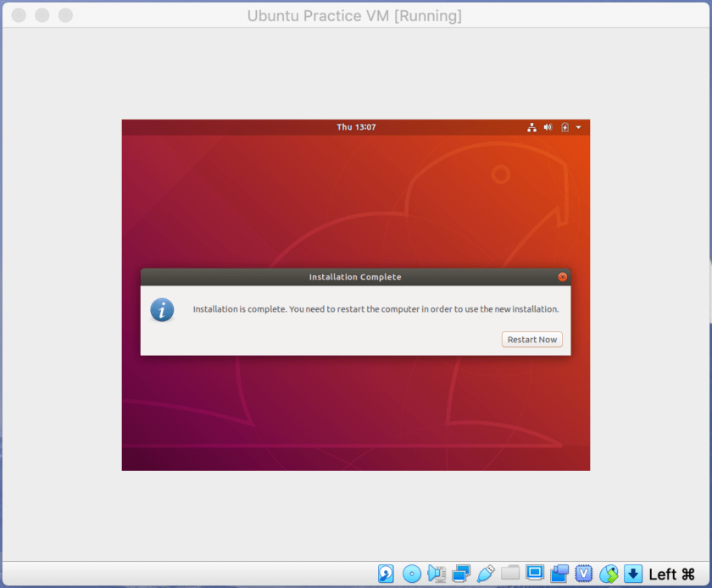The width and height of the screenshot is (712, 588).
Task: Click the VirtualBox hard disk activity icon
Action: (386, 574)
